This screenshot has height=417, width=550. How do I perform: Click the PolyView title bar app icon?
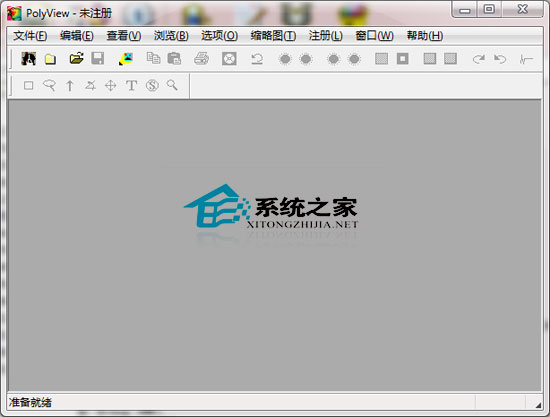[14, 14]
